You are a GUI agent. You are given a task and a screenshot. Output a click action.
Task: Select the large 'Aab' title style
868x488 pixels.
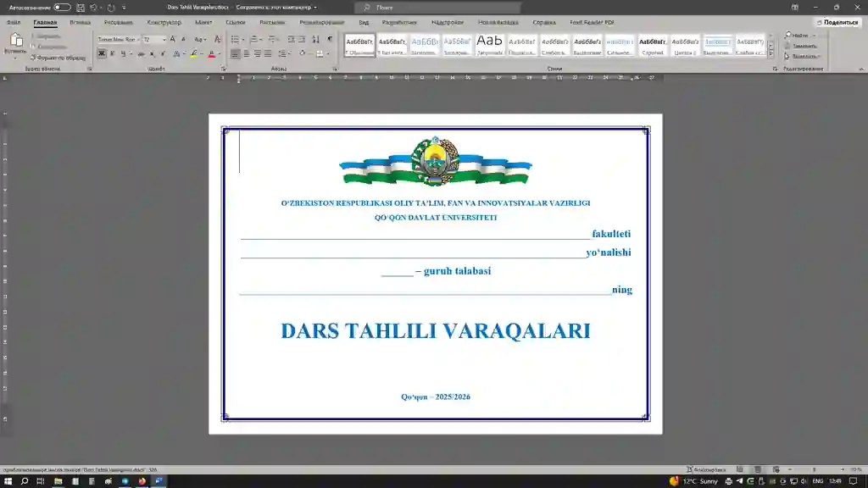coord(490,46)
